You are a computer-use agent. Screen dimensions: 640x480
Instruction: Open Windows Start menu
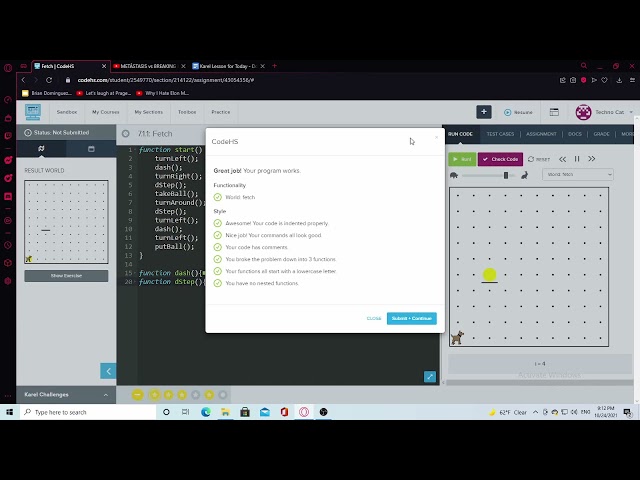(9, 412)
